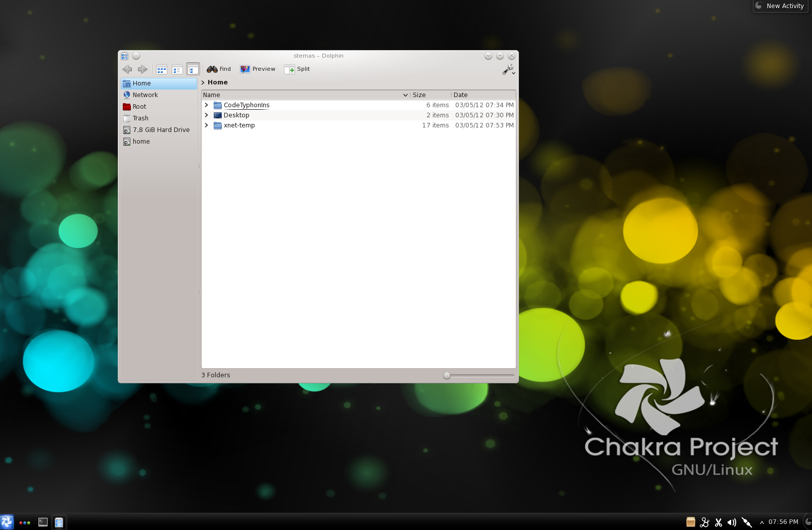Sort by the Size column header

click(x=430, y=95)
